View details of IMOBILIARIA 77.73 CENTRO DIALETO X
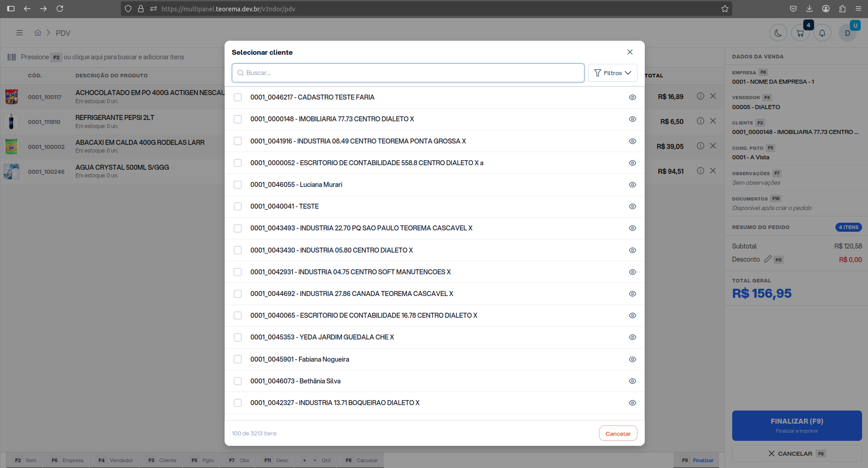This screenshot has width=868, height=468. point(633,119)
